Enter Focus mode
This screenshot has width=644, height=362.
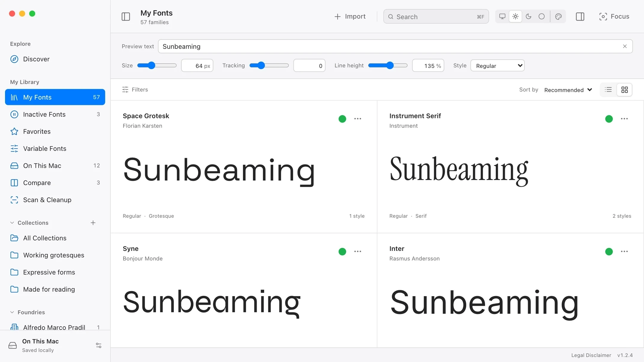tap(614, 16)
